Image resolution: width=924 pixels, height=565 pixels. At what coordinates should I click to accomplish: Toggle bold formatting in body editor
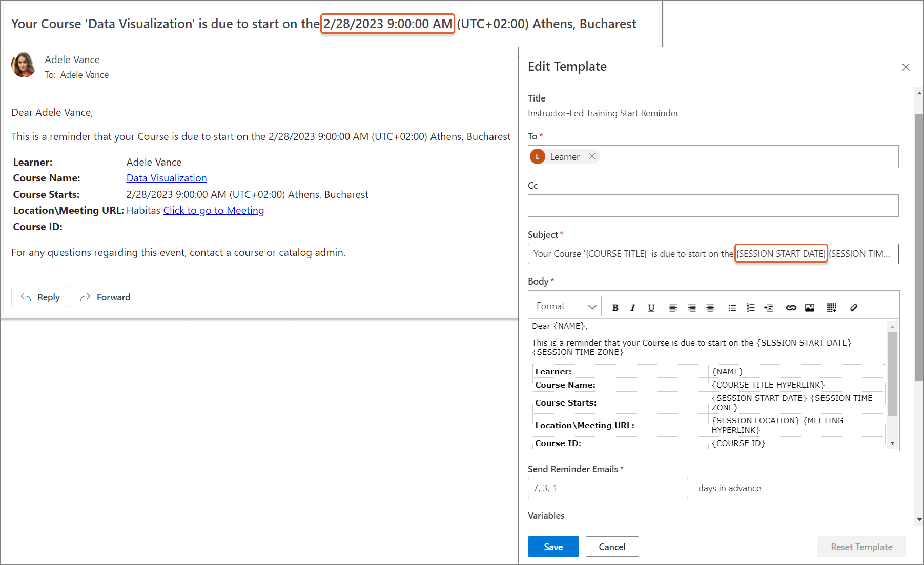pyautogui.click(x=615, y=308)
